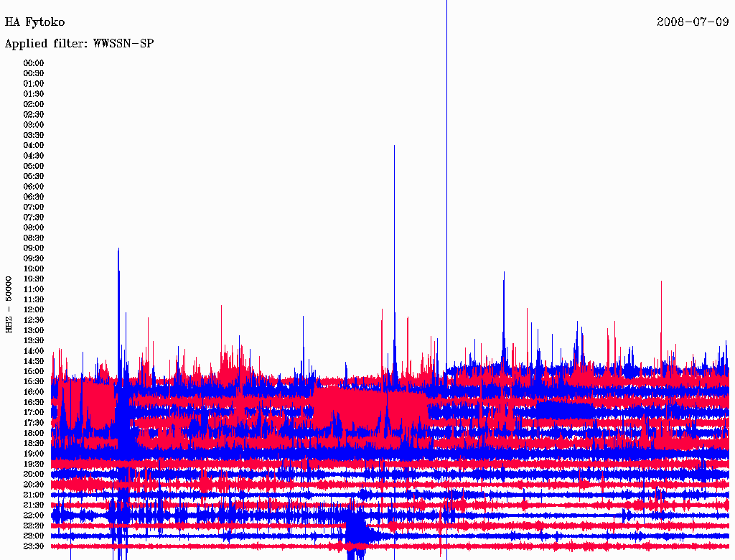This screenshot has width=735, height=560.
Task: Select the 02:30 time label
Action: click(33, 115)
